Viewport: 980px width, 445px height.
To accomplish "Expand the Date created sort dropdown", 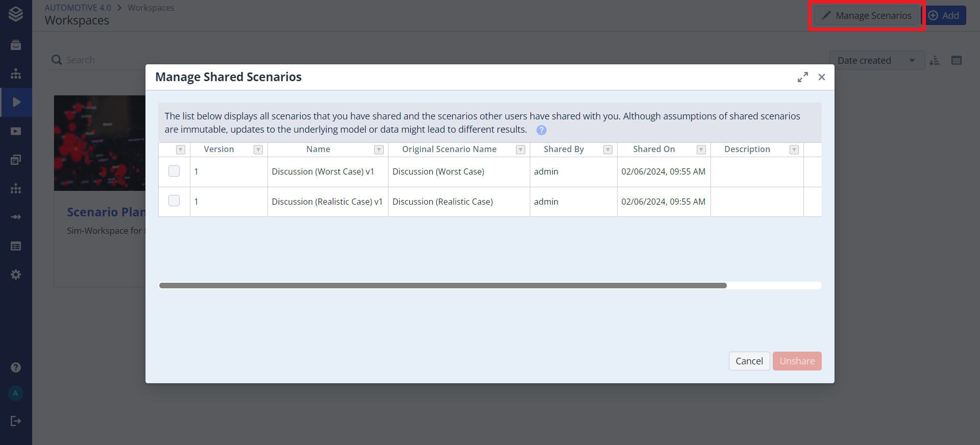I will tap(912, 61).
